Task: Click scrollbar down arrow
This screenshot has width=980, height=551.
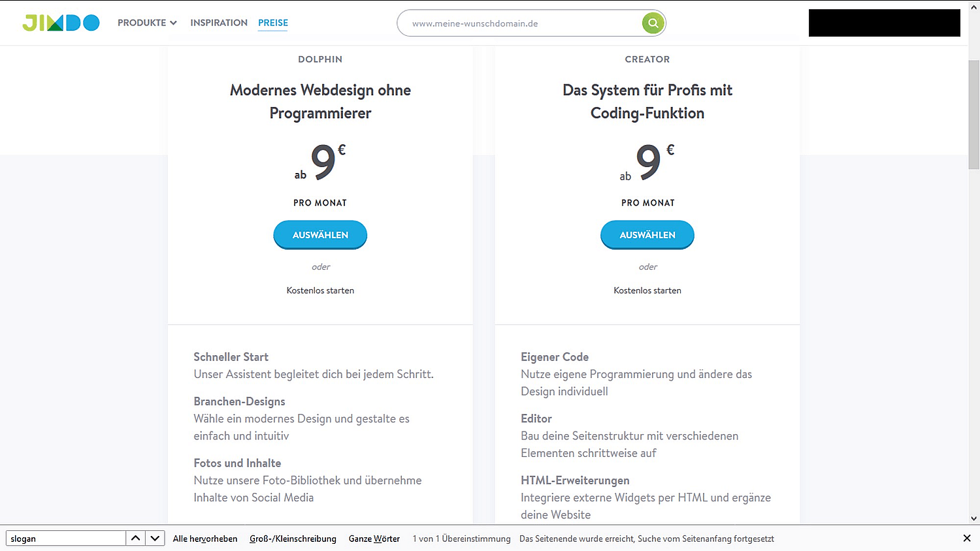Action: tap(974, 519)
